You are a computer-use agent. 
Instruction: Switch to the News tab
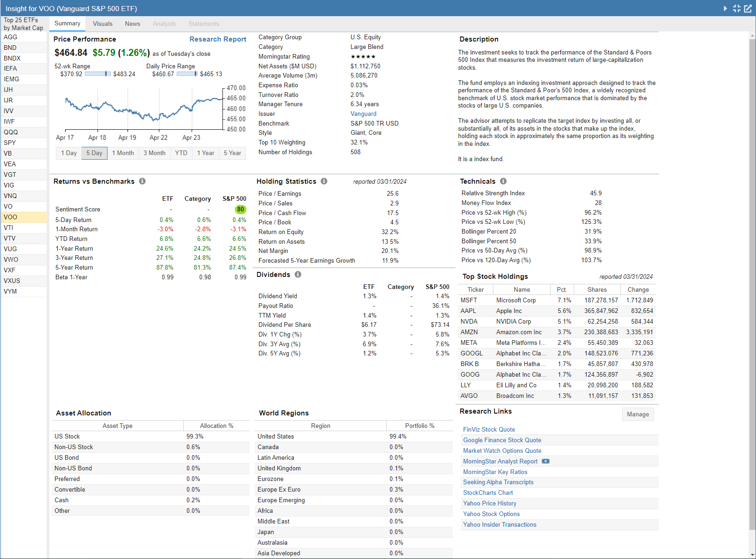[x=132, y=24]
